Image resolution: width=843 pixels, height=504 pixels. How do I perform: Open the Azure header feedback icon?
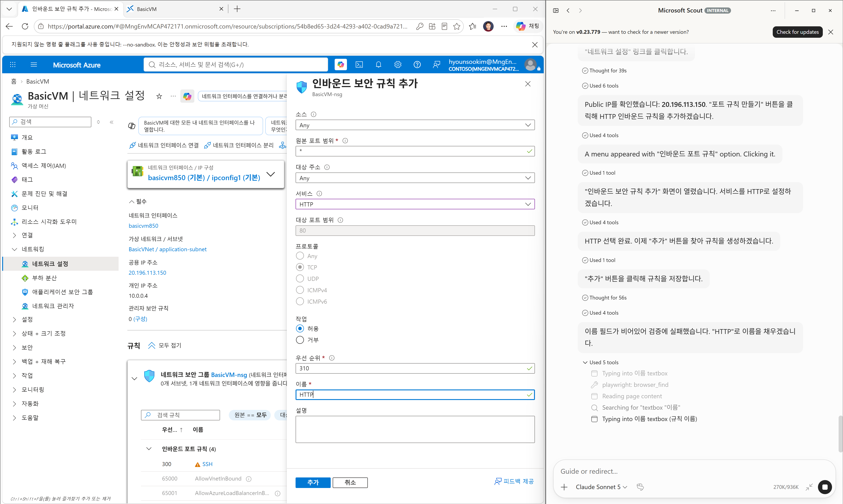[437, 65]
